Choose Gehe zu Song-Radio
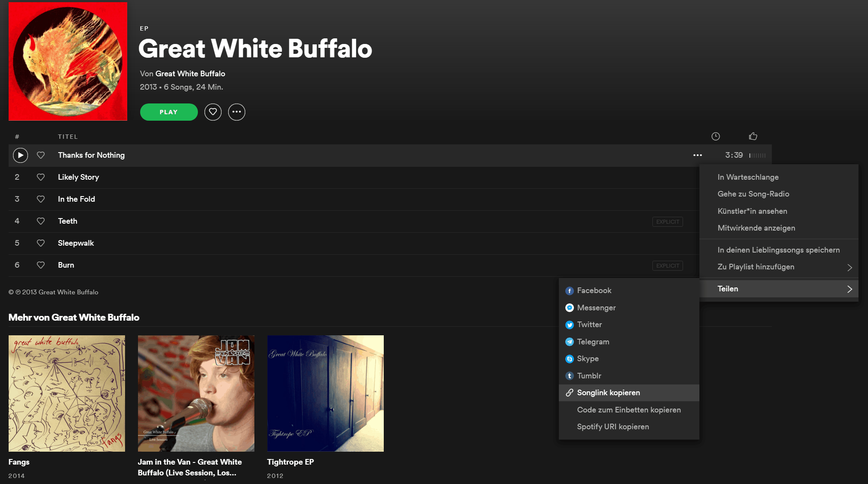The image size is (868, 484). point(779,194)
